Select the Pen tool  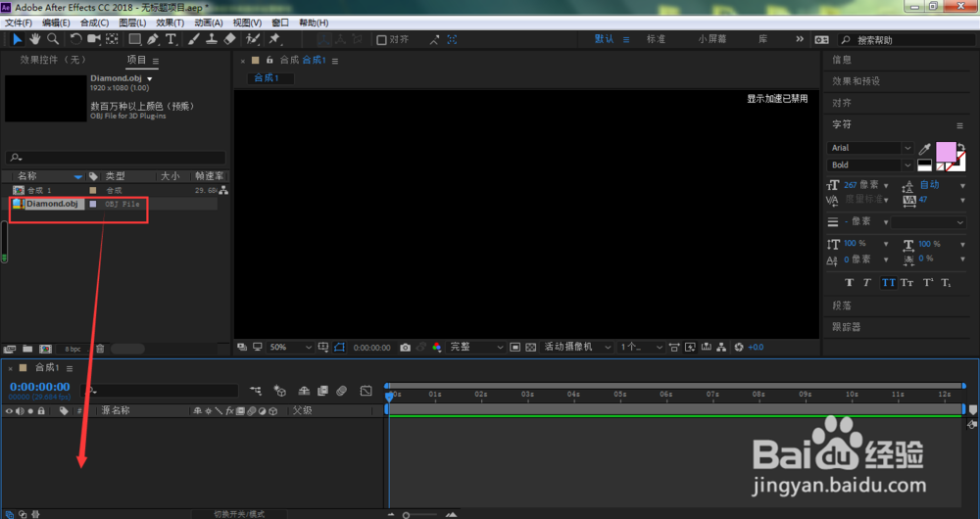point(153,39)
